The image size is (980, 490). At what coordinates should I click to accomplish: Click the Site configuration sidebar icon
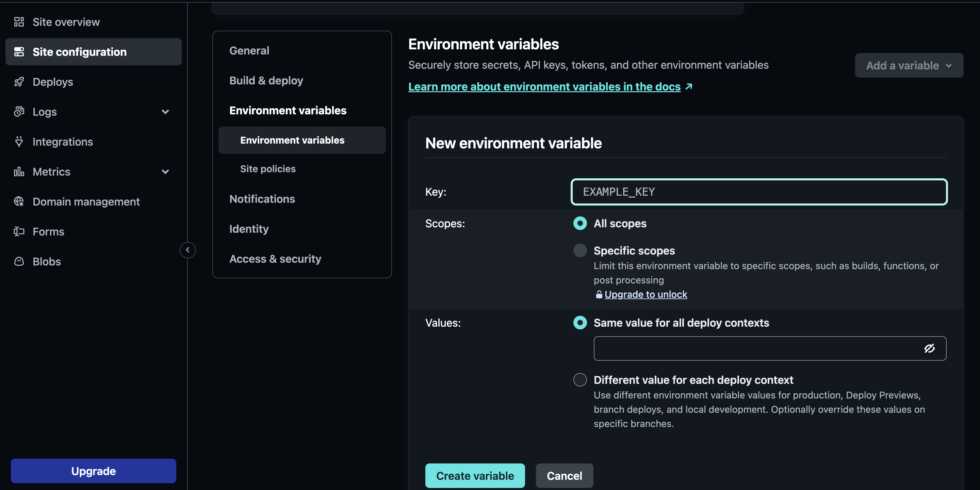[x=19, y=52]
